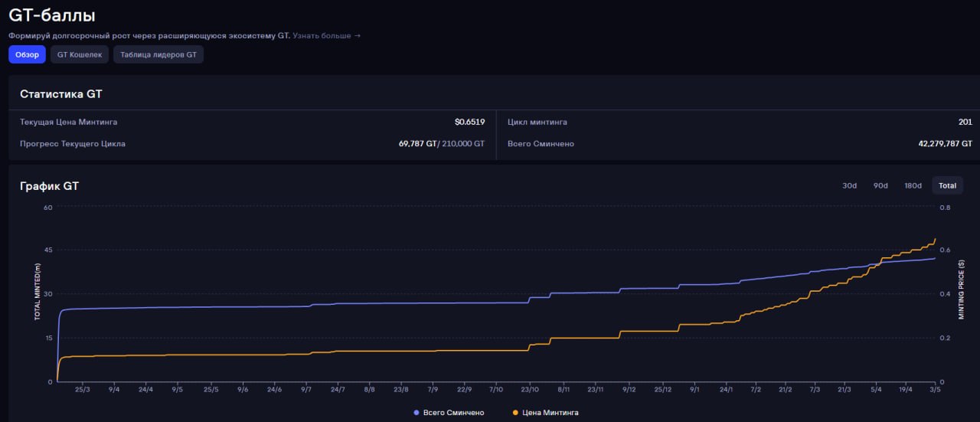Select the 30d chart range
This screenshot has height=422, width=980.
tap(849, 185)
